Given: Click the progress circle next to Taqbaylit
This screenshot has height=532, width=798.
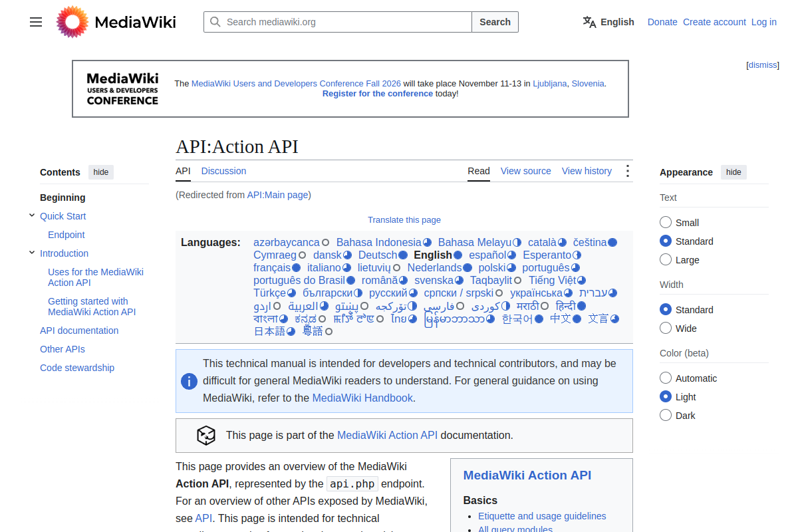Looking at the screenshot, I should pos(517,281).
